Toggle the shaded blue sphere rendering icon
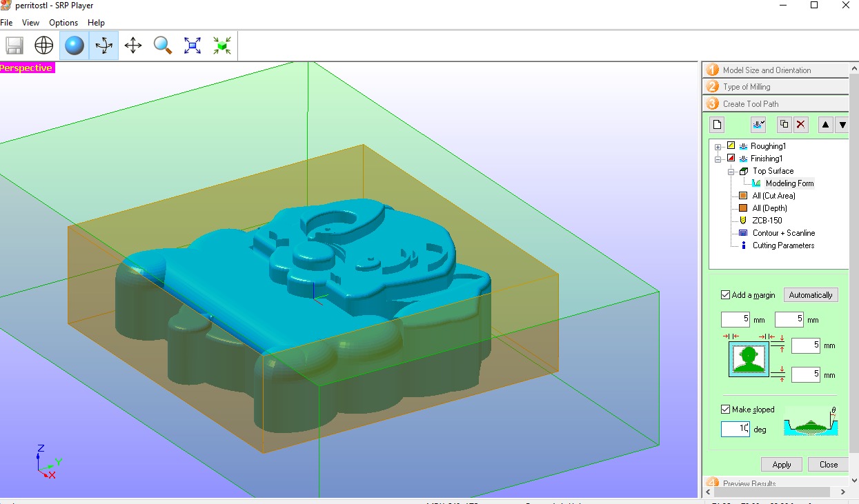Image resolution: width=859 pixels, height=504 pixels. pos(74,46)
